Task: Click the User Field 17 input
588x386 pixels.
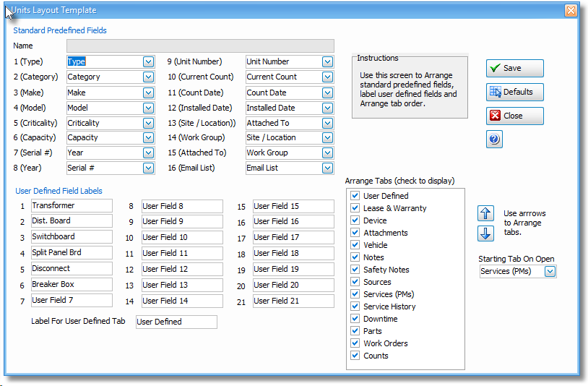Action: pos(293,237)
